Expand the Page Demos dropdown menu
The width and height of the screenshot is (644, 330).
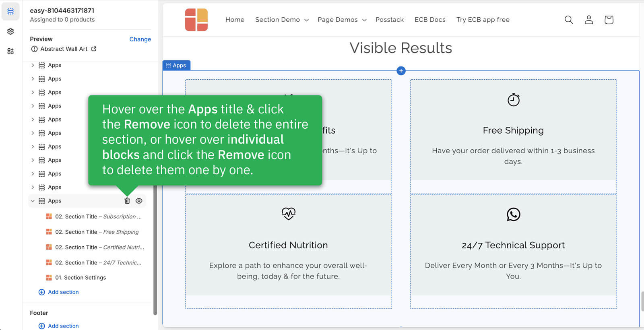(342, 20)
